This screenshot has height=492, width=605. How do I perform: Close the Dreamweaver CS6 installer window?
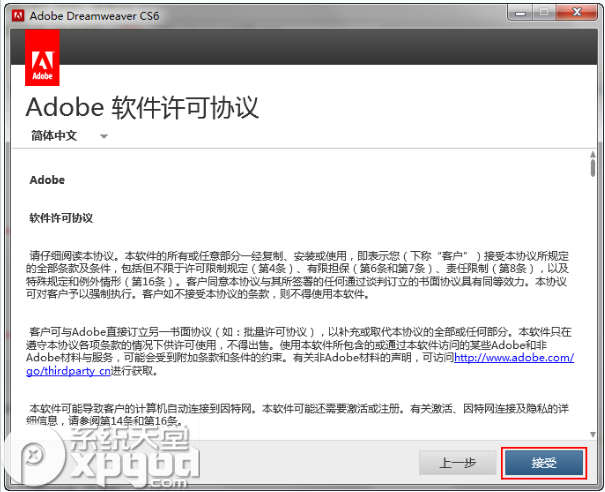576,13
